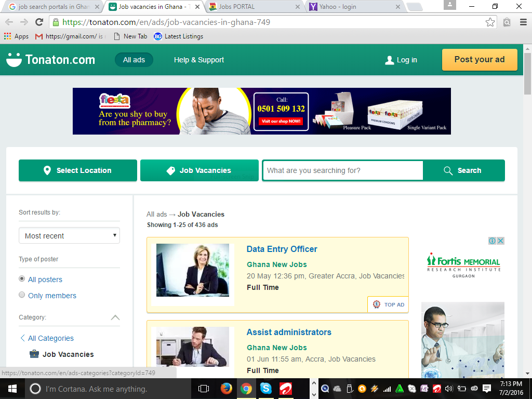Open the Most recent sort dropdown
This screenshot has width=532, height=399.
[69, 235]
